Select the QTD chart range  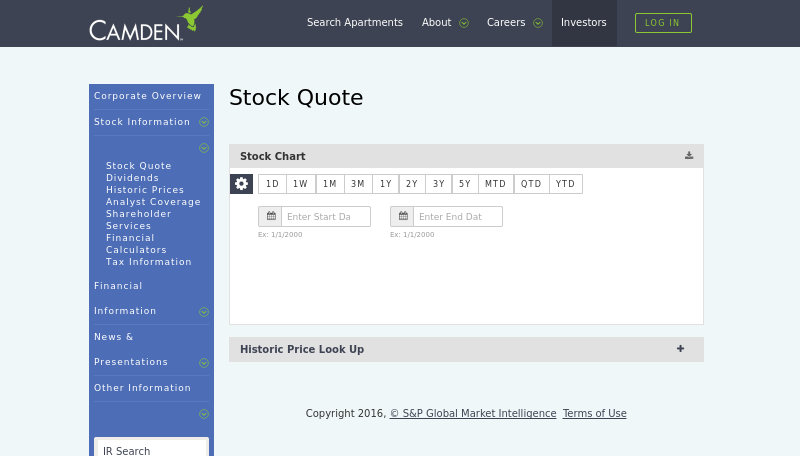pos(532,184)
